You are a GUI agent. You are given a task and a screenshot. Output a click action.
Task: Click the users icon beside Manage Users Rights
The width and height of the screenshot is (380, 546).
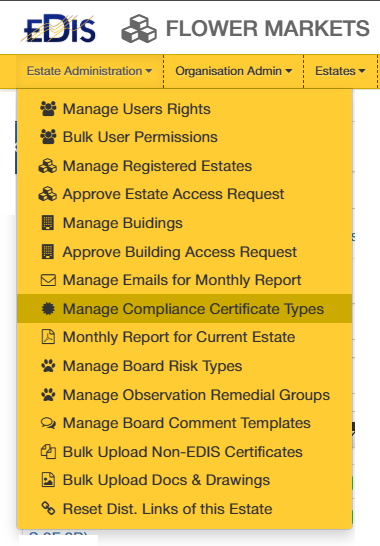pos(48,109)
